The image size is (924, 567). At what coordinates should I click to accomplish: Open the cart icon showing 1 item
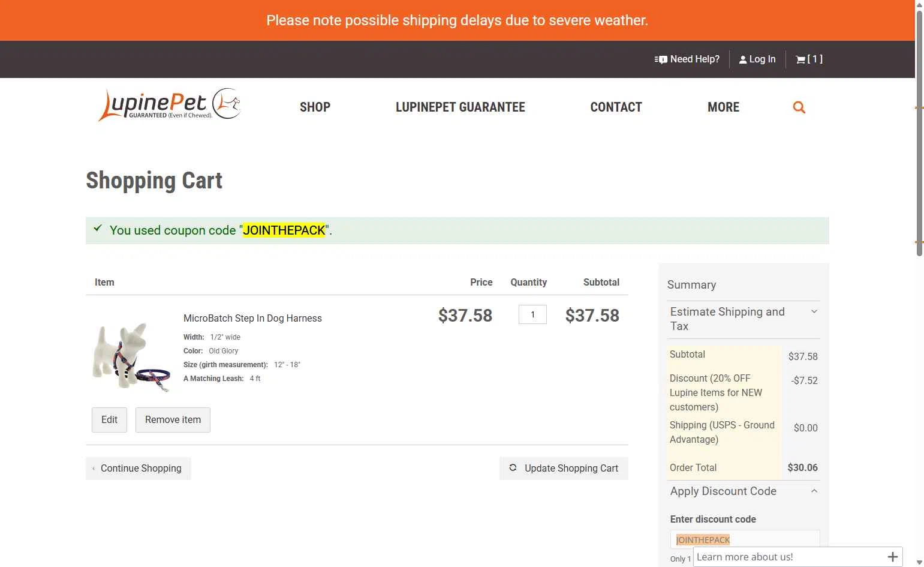(x=809, y=59)
